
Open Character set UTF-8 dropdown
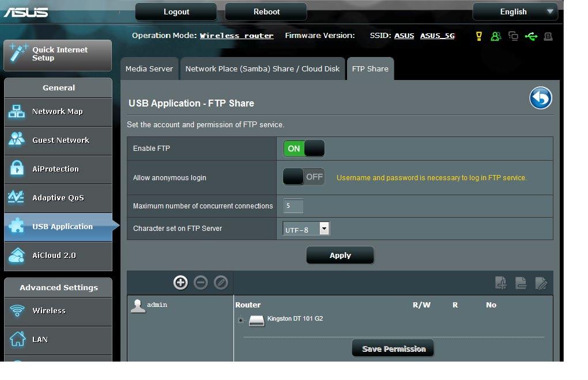[306, 229]
